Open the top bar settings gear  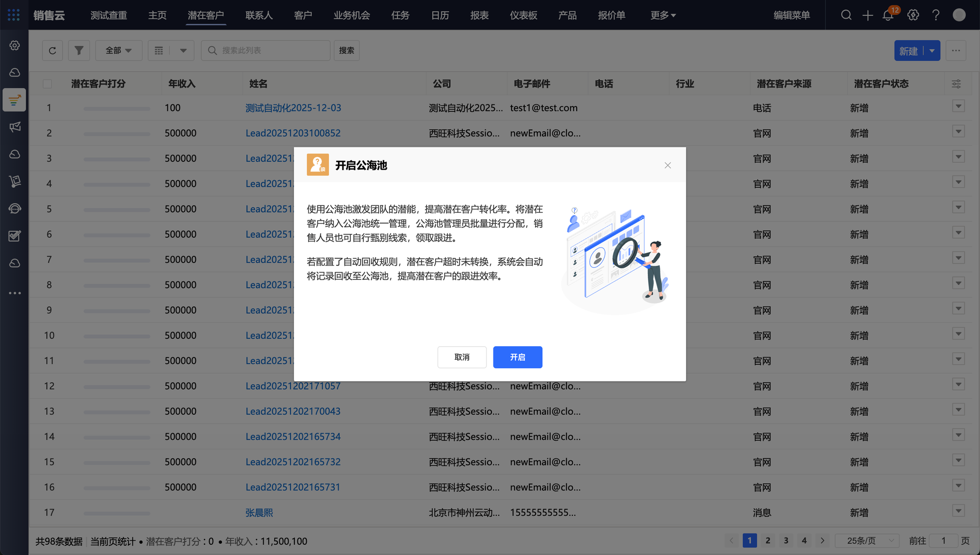(913, 15)
